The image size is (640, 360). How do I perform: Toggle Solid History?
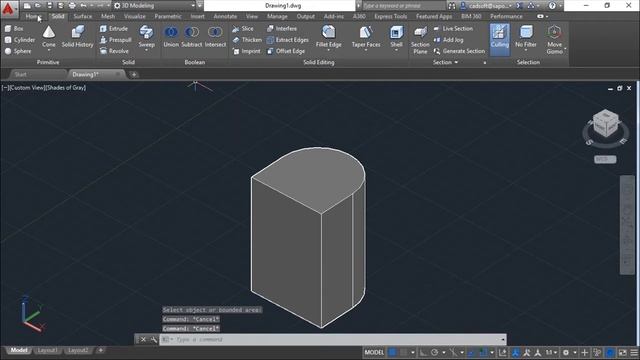77,37
